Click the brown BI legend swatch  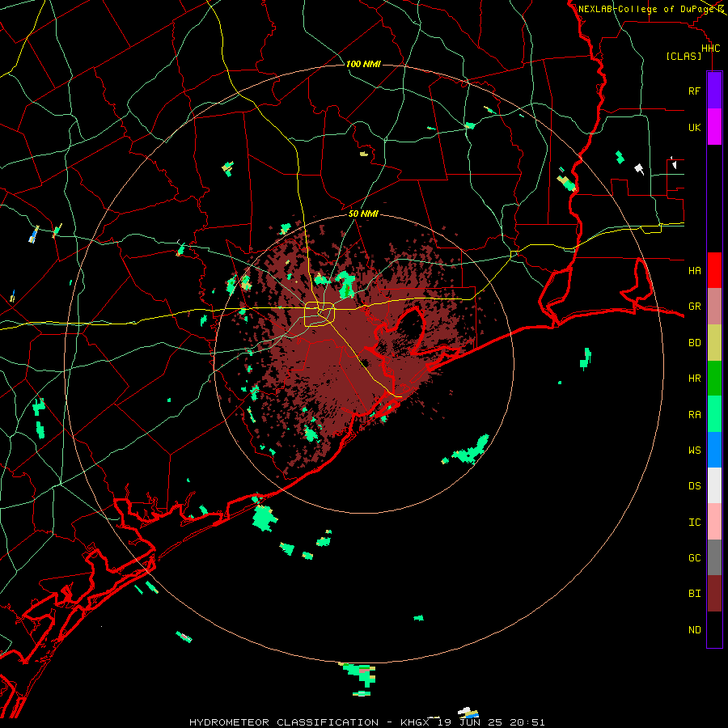pos(714,594)
